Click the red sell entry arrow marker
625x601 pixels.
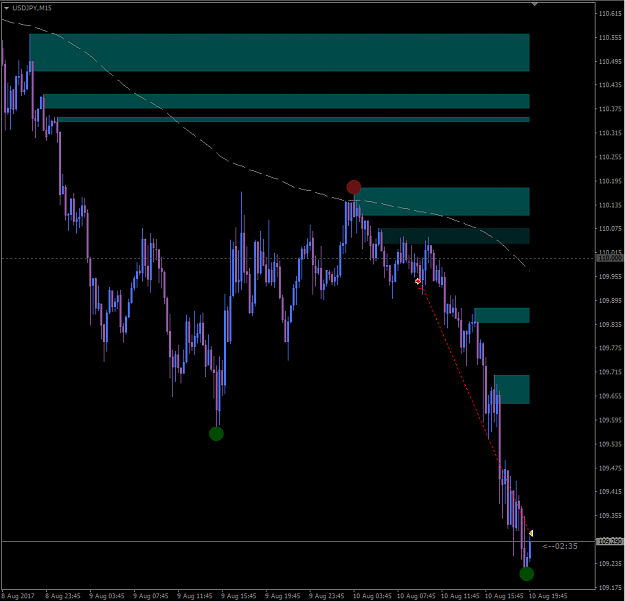418,281
